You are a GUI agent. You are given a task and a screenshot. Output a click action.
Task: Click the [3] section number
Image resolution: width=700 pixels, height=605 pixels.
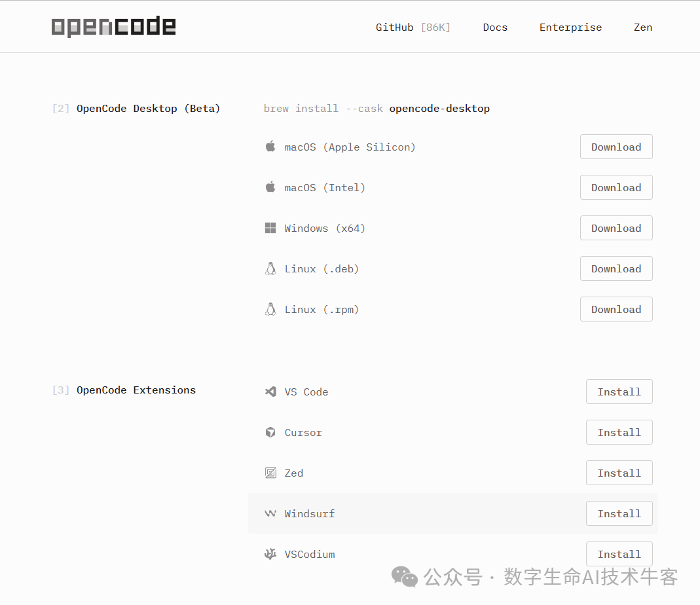pos(61,390)
